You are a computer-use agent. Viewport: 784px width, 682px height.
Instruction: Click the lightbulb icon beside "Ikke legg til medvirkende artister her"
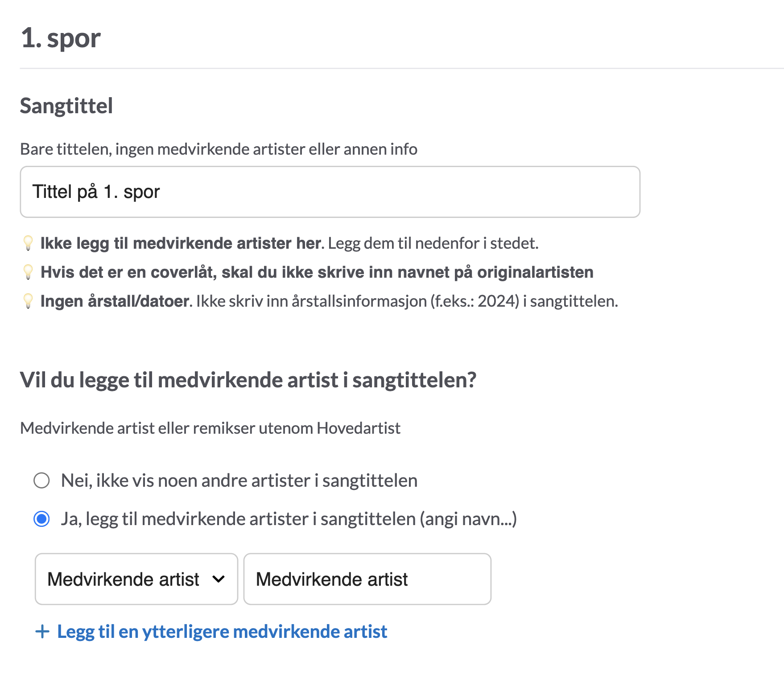[28, 243]
